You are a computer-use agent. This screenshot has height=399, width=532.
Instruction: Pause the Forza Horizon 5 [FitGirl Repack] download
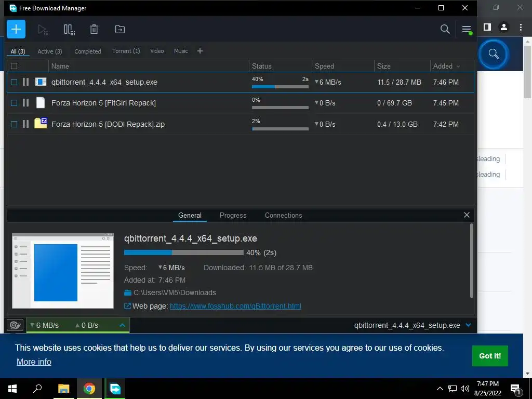(26, 102)
